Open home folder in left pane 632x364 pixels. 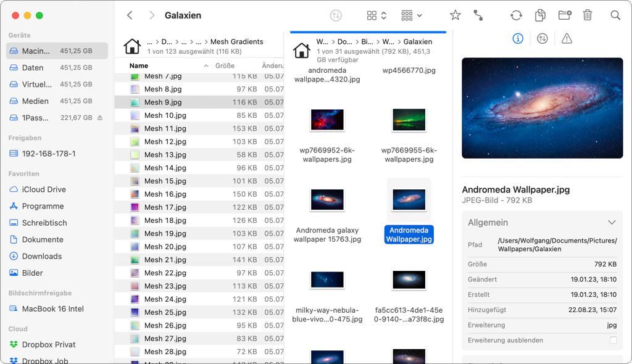click(132, 46)
